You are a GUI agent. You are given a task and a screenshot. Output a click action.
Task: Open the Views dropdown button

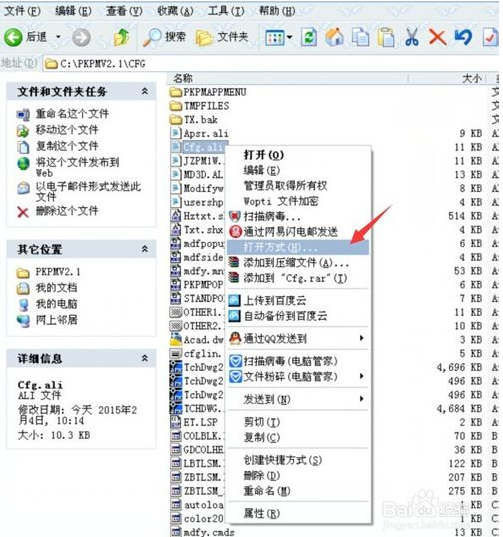coord(279,37)
